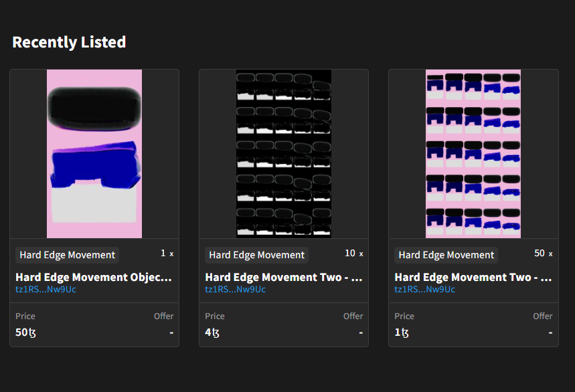Open the title of the 50 x edition card
The width and height of the screenshot is (575, 392).
coord(473,278)
